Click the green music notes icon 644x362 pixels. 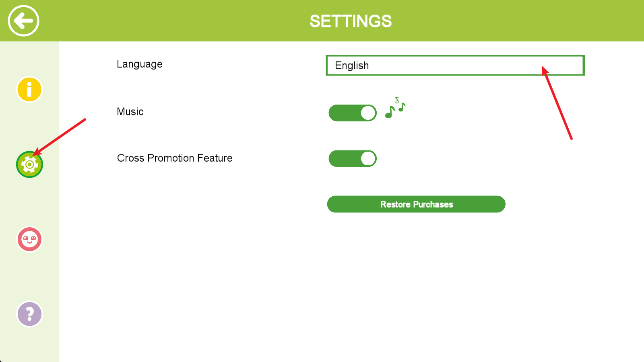[395, 109]
